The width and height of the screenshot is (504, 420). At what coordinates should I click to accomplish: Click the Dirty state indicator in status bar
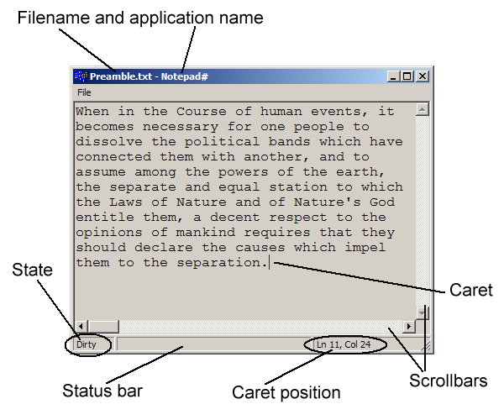click(87, 344)
